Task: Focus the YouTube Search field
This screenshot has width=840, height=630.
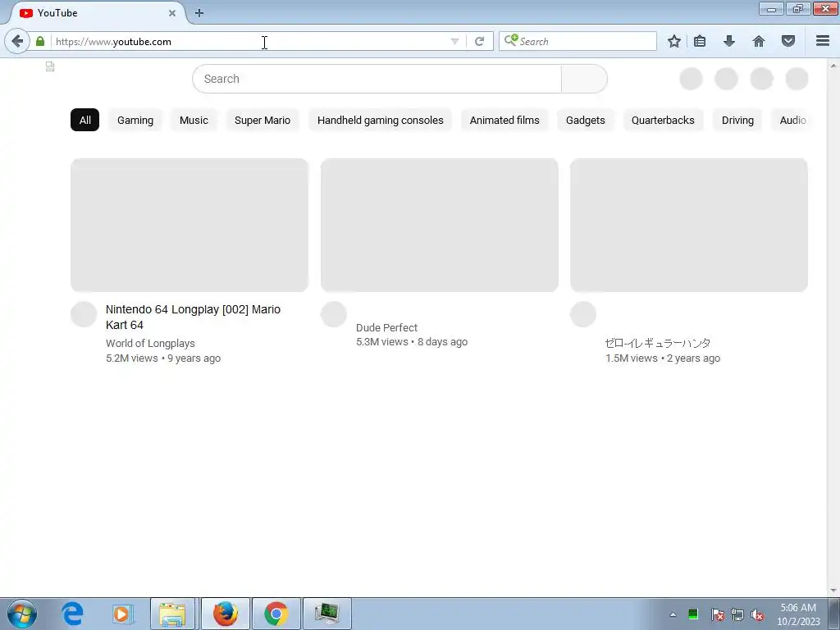Action: pos(377,79)
